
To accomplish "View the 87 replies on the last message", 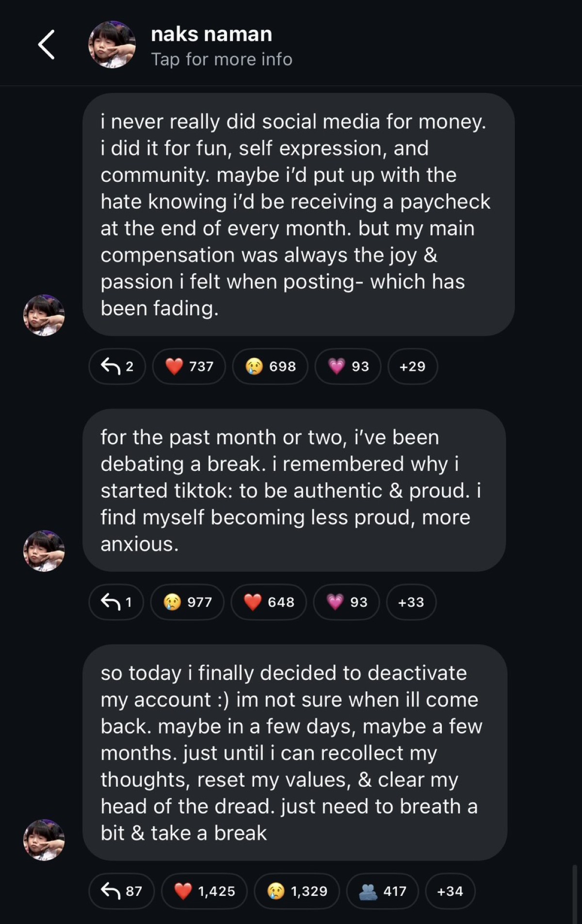I will pos(121,891).
